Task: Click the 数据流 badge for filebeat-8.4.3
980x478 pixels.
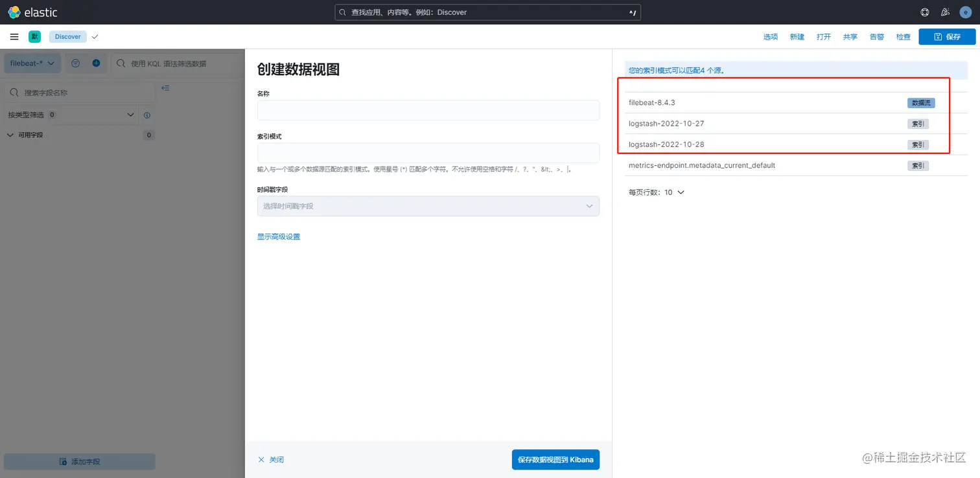Action: tap(921, 103)
